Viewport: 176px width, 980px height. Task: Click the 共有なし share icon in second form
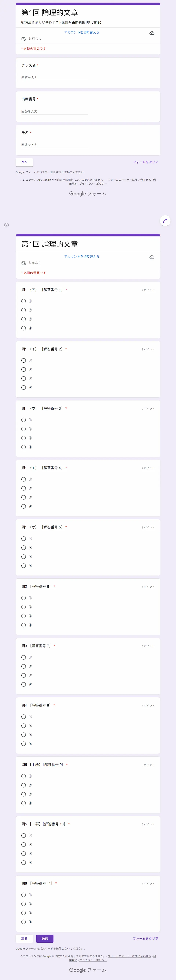pos(24,263)
